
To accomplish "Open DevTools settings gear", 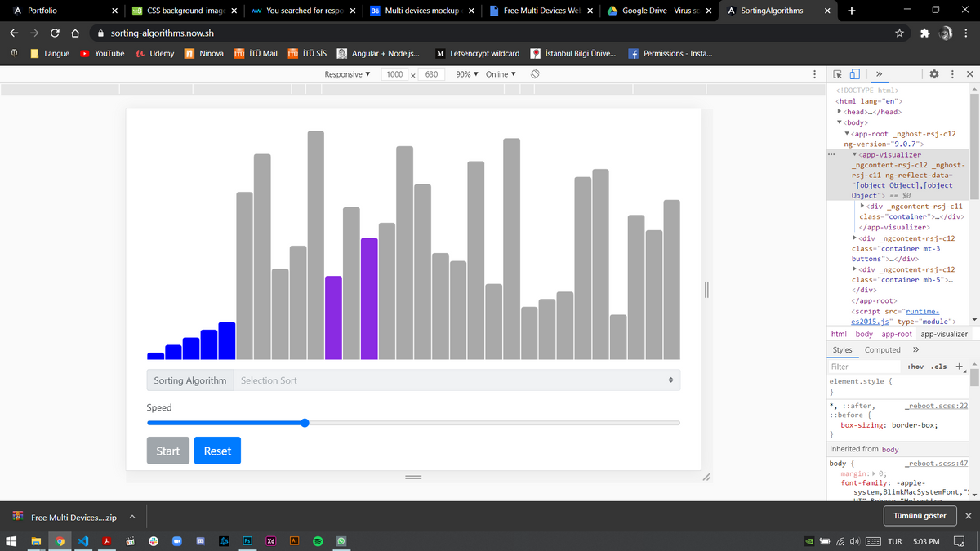I will click(933, 74).
